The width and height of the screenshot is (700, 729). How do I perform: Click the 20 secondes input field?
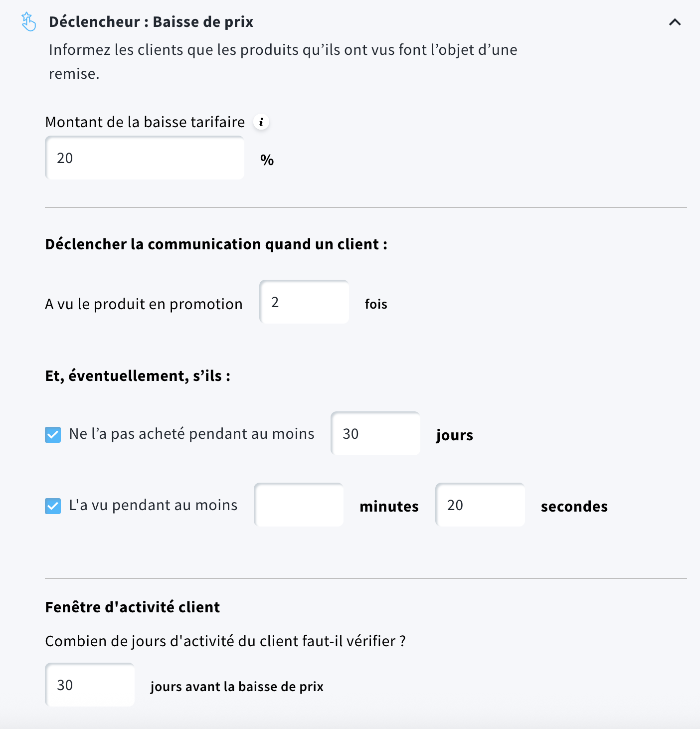click(480, 505)
